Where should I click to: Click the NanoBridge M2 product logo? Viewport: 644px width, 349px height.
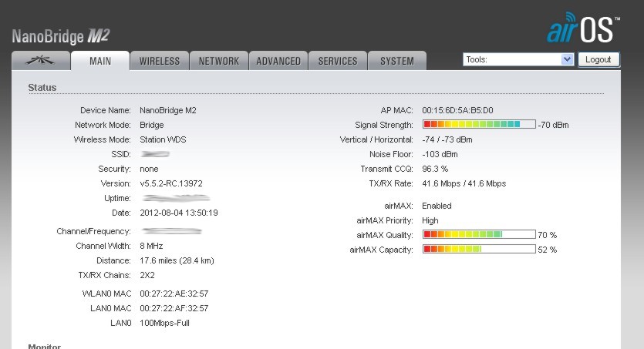(x=61, y=36)
